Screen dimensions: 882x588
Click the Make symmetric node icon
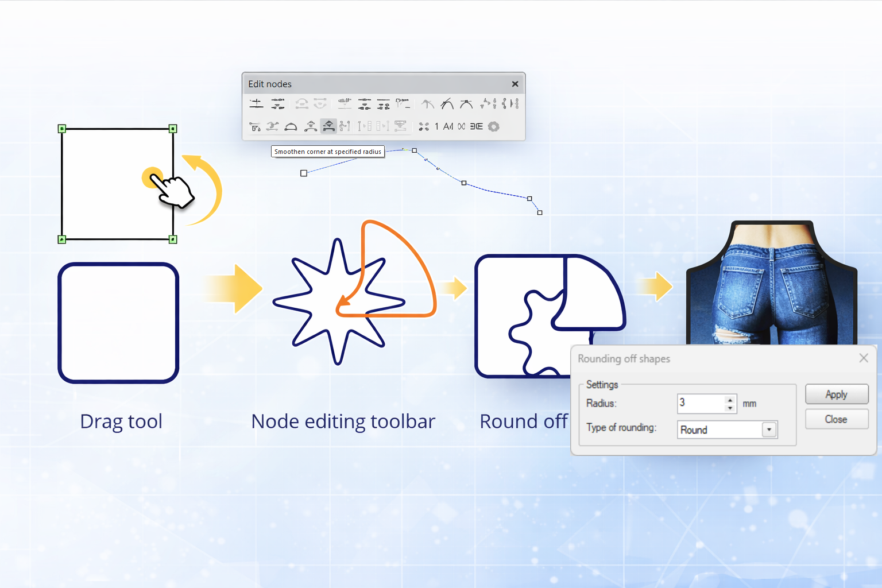[x=466, y=103]
